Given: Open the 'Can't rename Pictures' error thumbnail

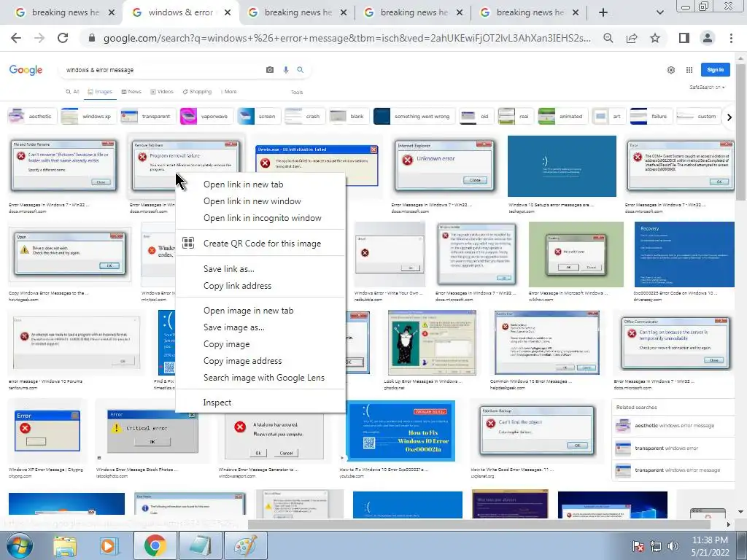Looking at the screenshot, I should pyautogui.click(x=64, y=166).
